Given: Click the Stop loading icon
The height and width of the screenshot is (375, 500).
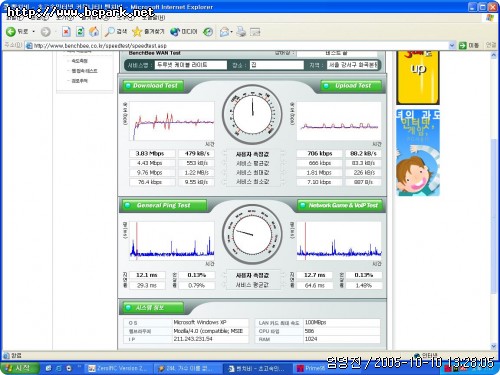Looking at the screenshot, I should pos(66,32).
